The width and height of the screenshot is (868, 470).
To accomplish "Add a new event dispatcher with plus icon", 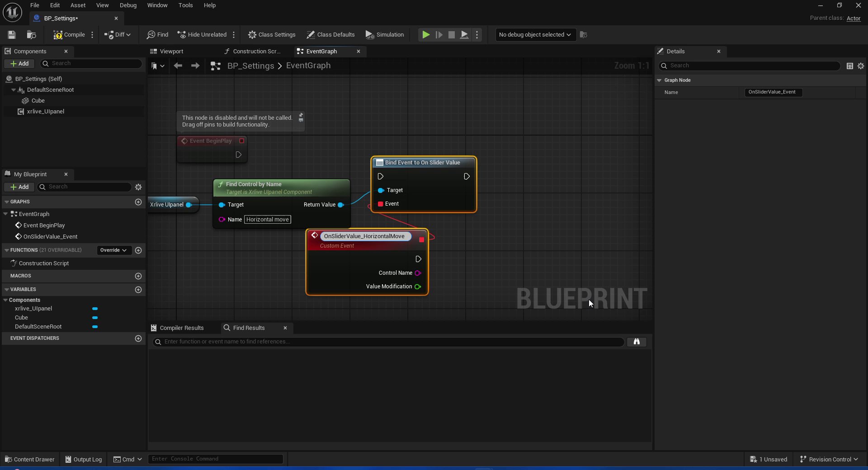I will pyautogui.click(x=138, y=338).
